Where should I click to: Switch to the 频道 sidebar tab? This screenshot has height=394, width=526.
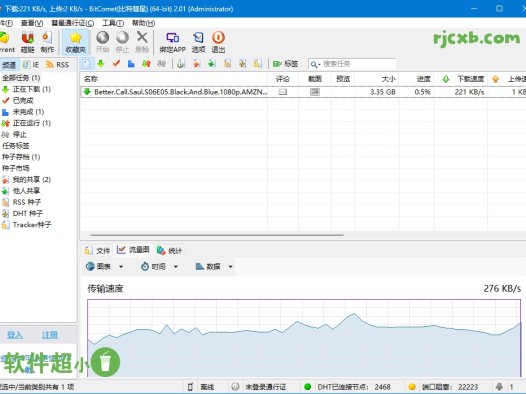click(9, 65)
